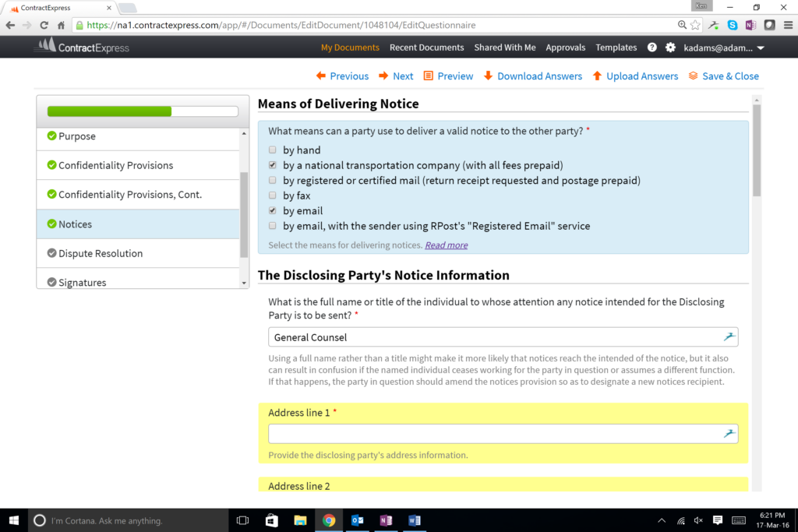The height and width of the screenshot is (532, 798).
Task: Open Outlook from the taskbar
Action: 358,520
